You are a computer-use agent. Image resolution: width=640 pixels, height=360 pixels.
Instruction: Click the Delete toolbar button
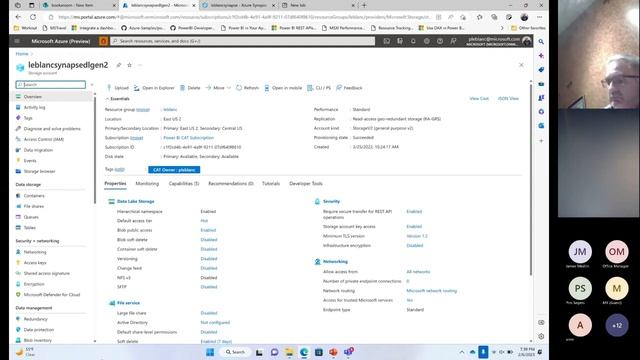(190, 88)
